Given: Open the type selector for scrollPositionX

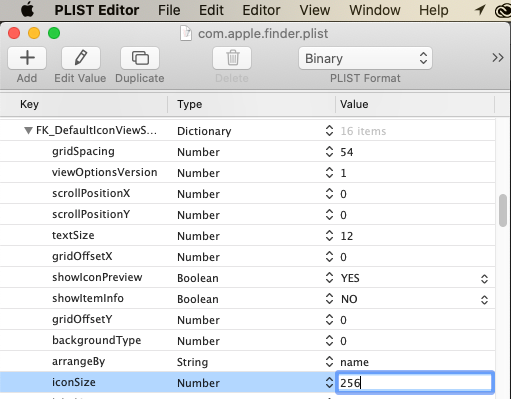Looking at the screenshot, I should point(329,194).
